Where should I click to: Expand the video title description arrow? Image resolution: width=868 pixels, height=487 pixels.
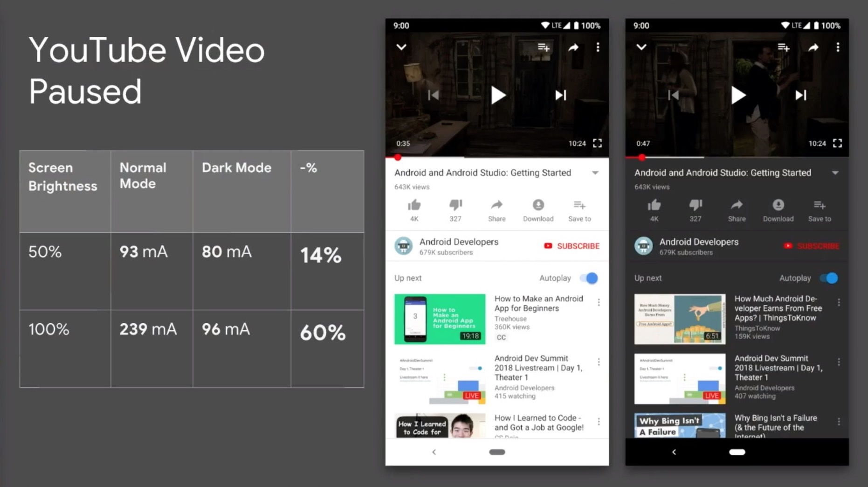click(x=595, y=173)
